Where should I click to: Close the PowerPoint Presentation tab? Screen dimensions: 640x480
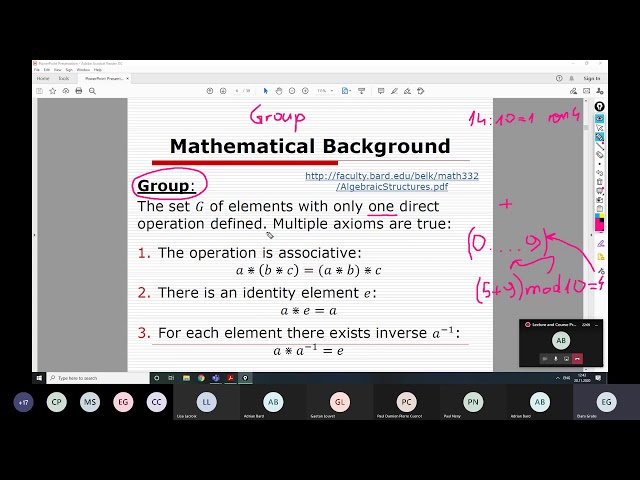(128, 78)
